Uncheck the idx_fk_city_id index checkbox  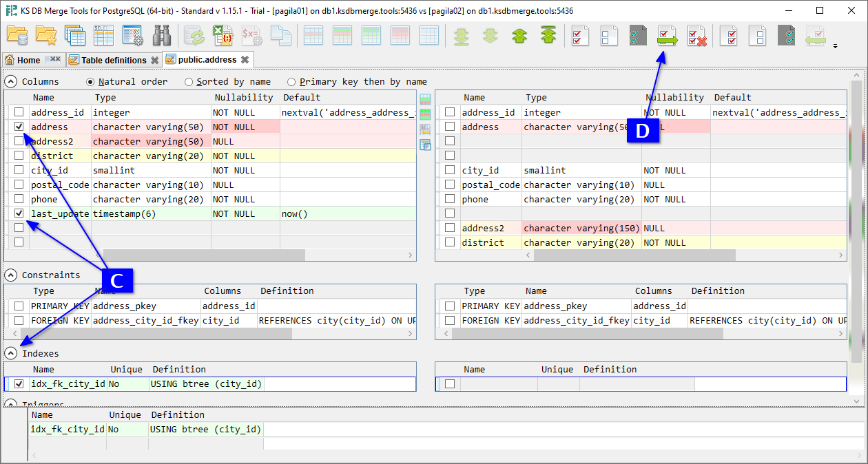coord(19,384)
